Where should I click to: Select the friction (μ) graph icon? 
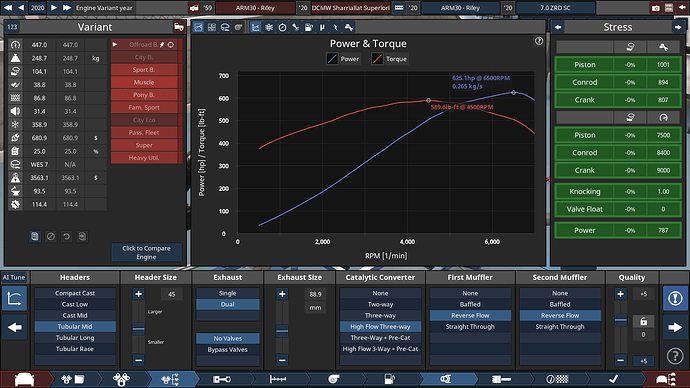click(x=322, y=27)
